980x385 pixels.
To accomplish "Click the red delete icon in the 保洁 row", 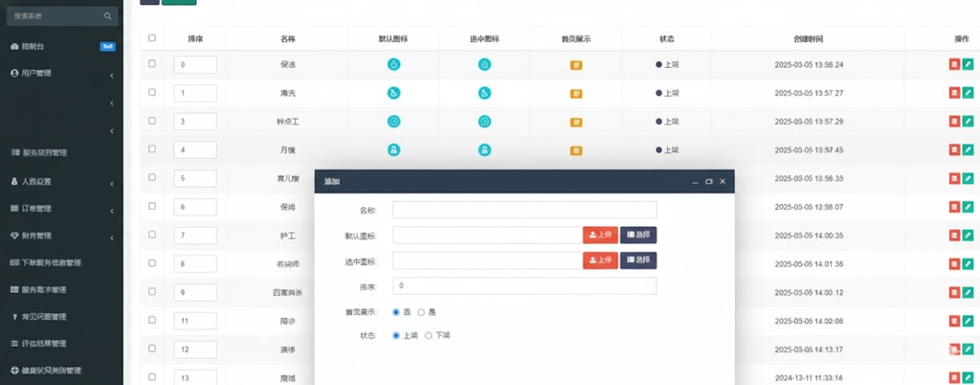I will click(954, 64).
